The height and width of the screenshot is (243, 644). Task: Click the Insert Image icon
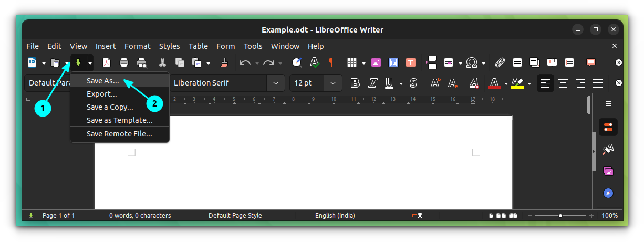(x=376, y=62)
